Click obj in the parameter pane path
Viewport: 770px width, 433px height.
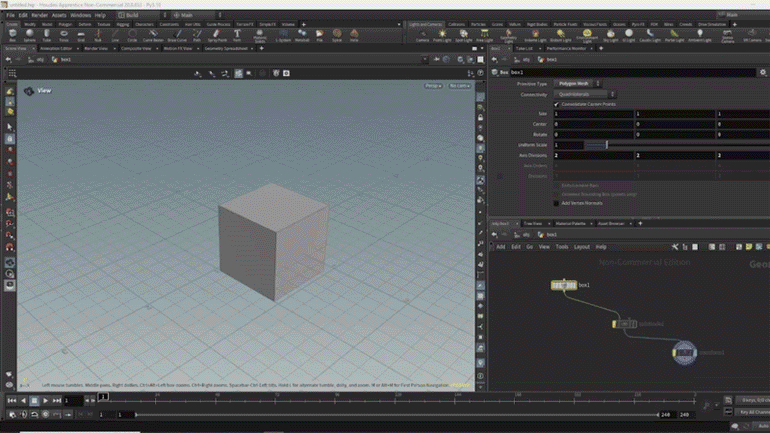(526, 59)
